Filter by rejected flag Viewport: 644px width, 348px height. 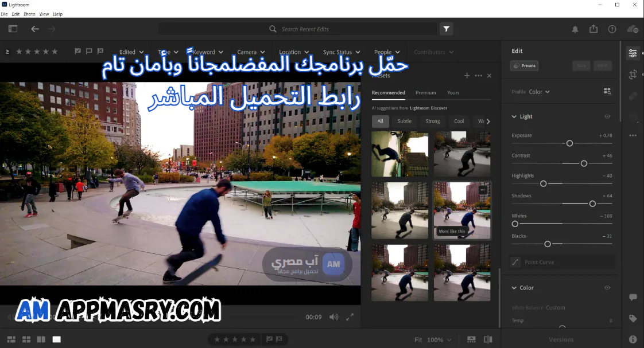click(100, 51)
